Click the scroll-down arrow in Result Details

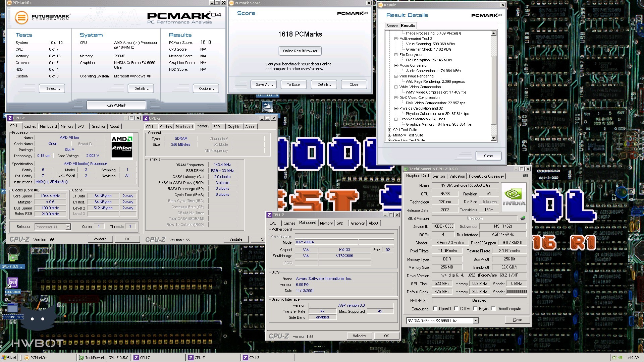[493, 138]
